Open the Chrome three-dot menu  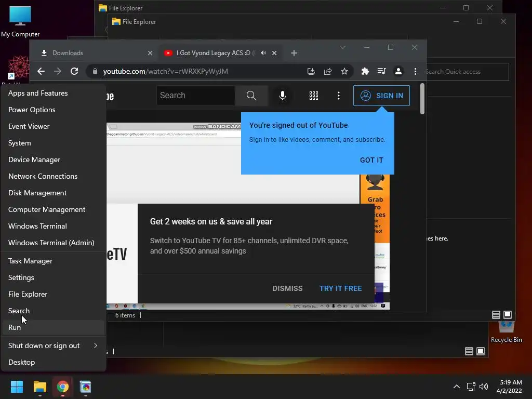(415, 71)
